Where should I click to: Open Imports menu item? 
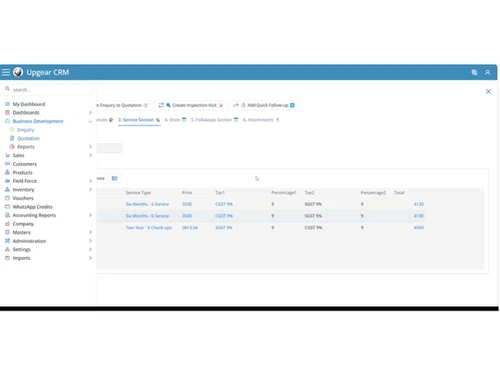tap(21, 258)
